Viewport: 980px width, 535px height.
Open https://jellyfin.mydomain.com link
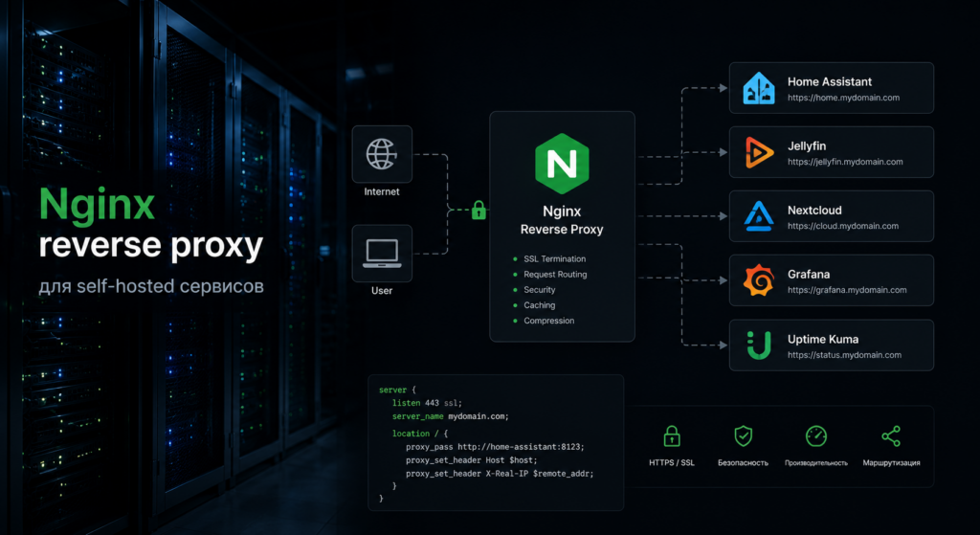coord(845,162)
